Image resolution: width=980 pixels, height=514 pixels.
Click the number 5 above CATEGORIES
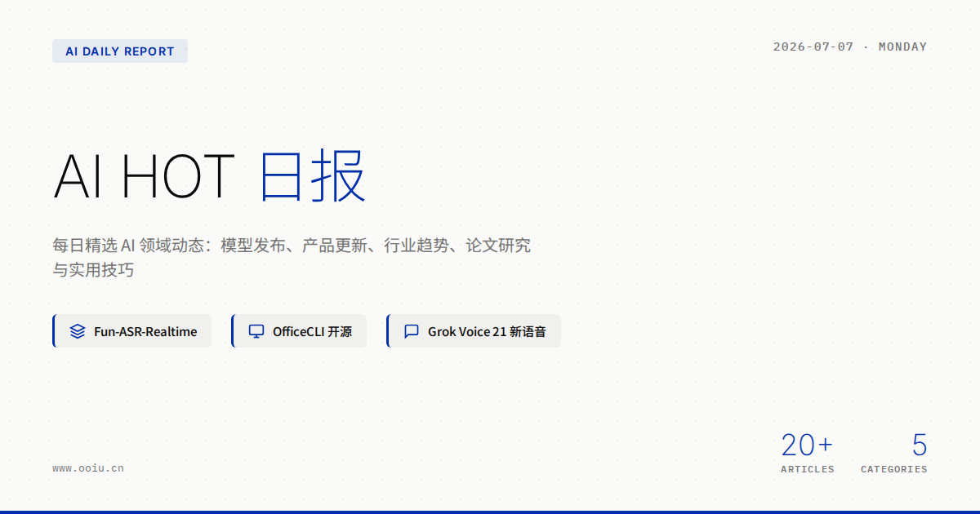pos(920,445)
